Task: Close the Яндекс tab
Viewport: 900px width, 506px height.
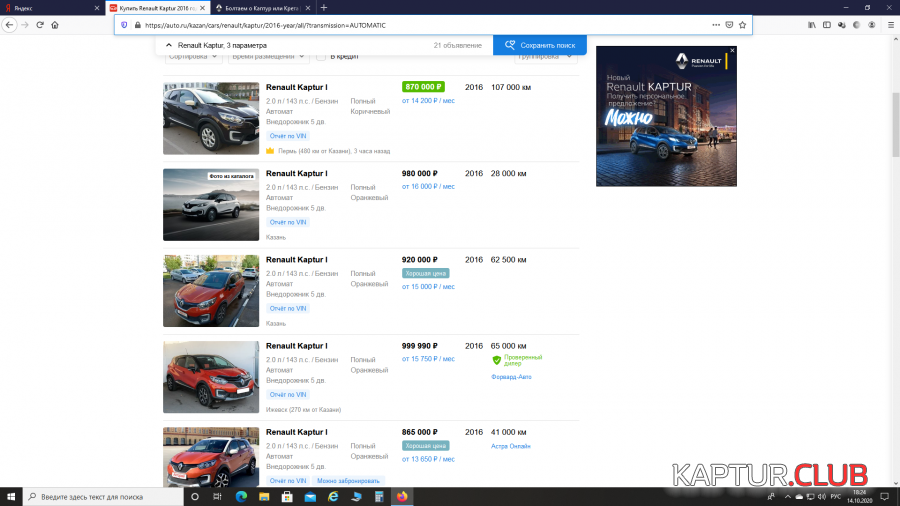Action: click(x=96, y=8)
